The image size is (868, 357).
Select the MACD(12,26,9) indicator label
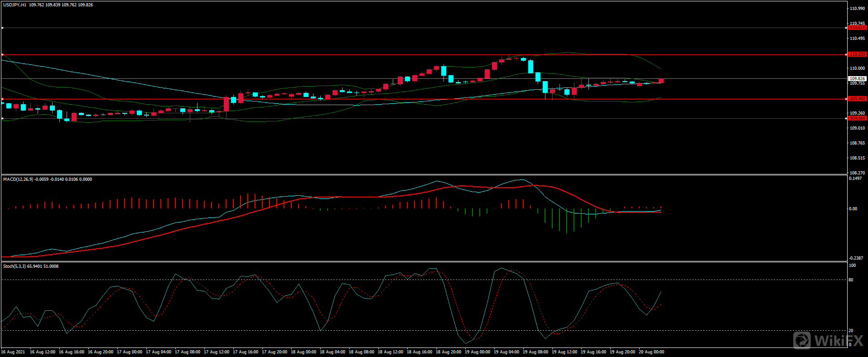coord(18,179)
